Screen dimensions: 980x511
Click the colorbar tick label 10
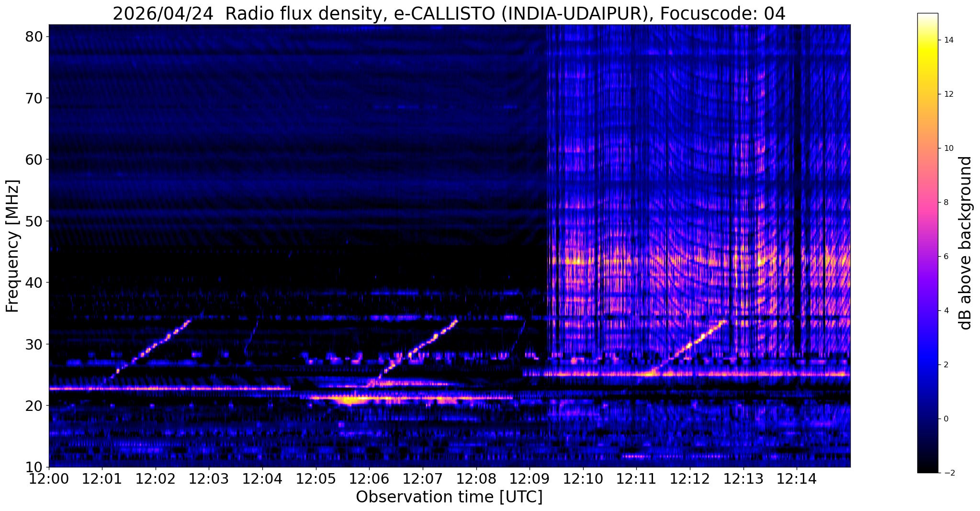948,148
